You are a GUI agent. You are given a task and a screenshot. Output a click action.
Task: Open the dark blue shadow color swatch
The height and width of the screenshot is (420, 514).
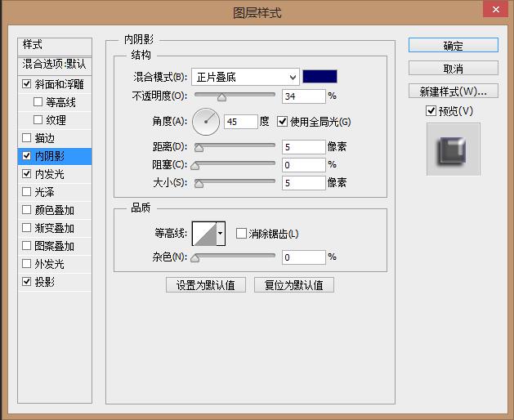click(320, 76)
